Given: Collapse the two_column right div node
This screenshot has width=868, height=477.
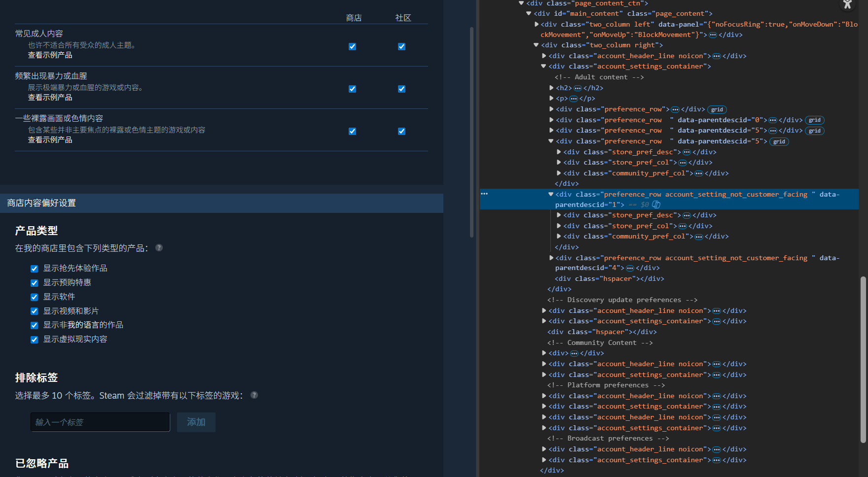Looking at the screenshot, I should [x=536, y=45].
